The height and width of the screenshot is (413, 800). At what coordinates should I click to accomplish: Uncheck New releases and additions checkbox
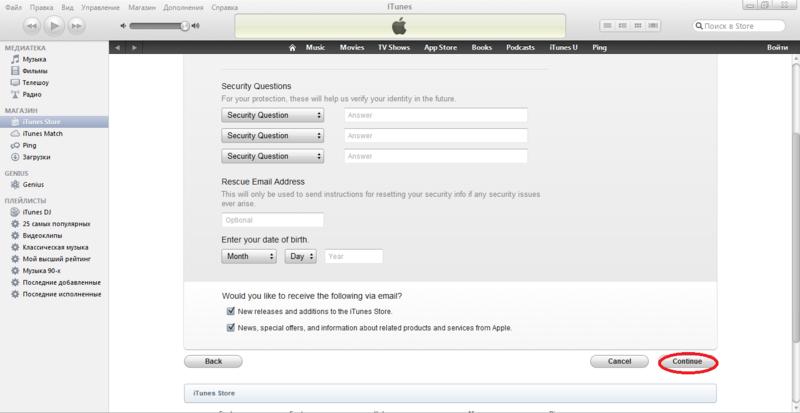tap(231, 311)
